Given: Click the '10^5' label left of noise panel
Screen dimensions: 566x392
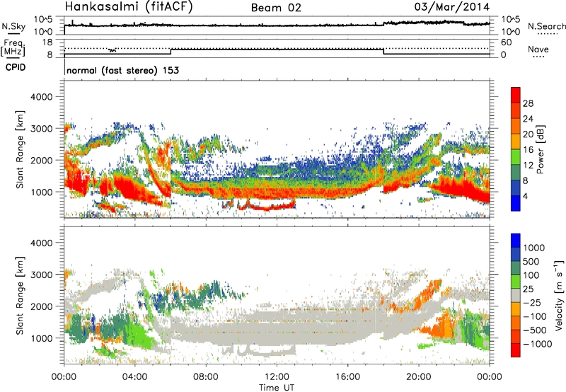Looking at the screenshot, I should pyautogui.click(x=43, y=20).
